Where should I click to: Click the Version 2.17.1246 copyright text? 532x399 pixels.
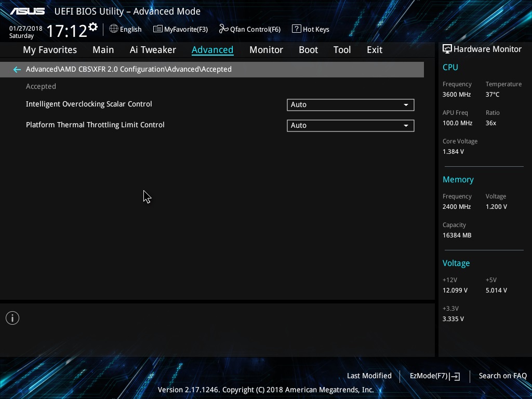(x=265, y=390)
